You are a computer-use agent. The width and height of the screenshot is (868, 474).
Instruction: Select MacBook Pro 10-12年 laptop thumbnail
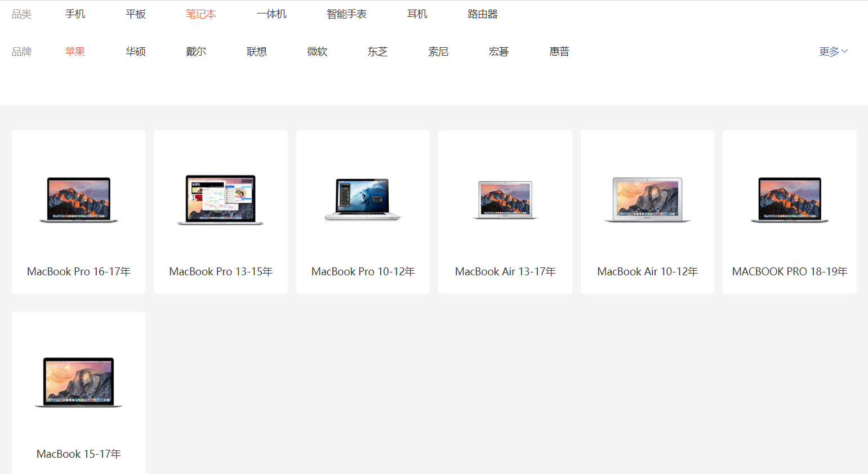point(363,200)
